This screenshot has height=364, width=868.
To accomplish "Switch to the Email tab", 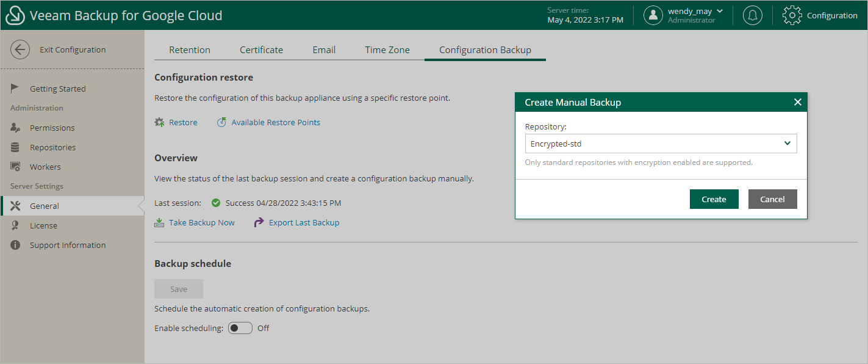I will pos(324,50).
